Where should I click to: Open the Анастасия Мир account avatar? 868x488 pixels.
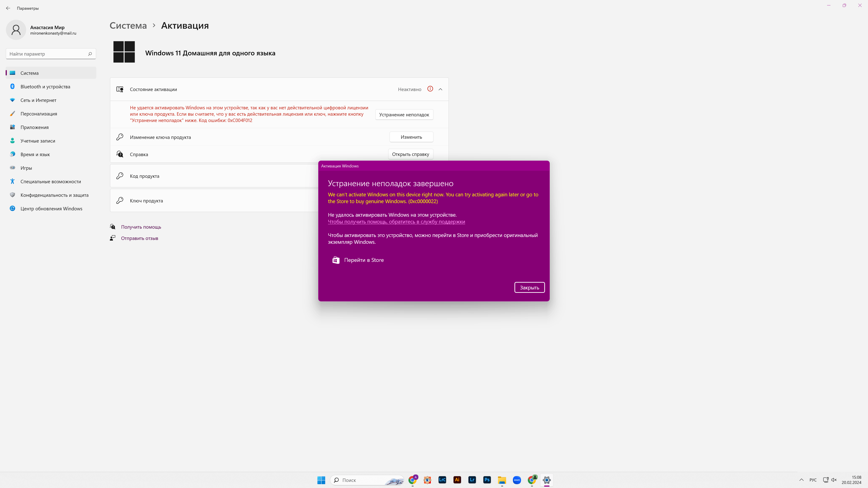pyautogui.click(x=16, y=30)
